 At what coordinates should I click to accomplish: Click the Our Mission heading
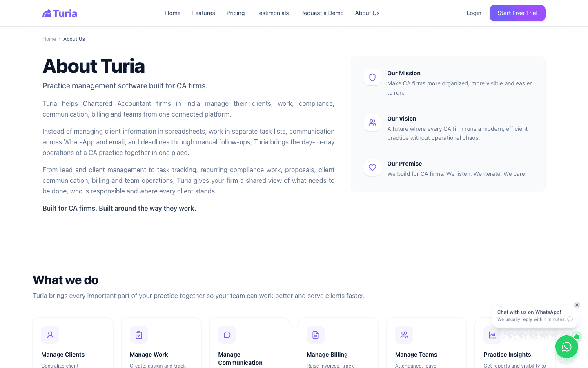404,73
